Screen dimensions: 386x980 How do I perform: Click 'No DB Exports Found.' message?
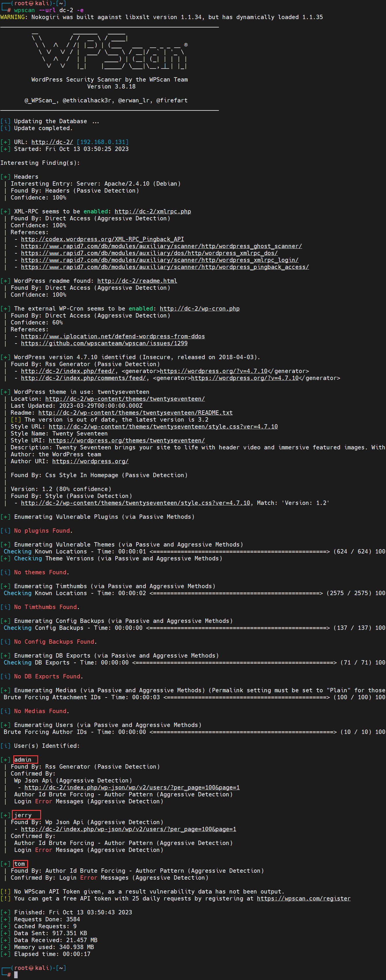click(49, 676)
